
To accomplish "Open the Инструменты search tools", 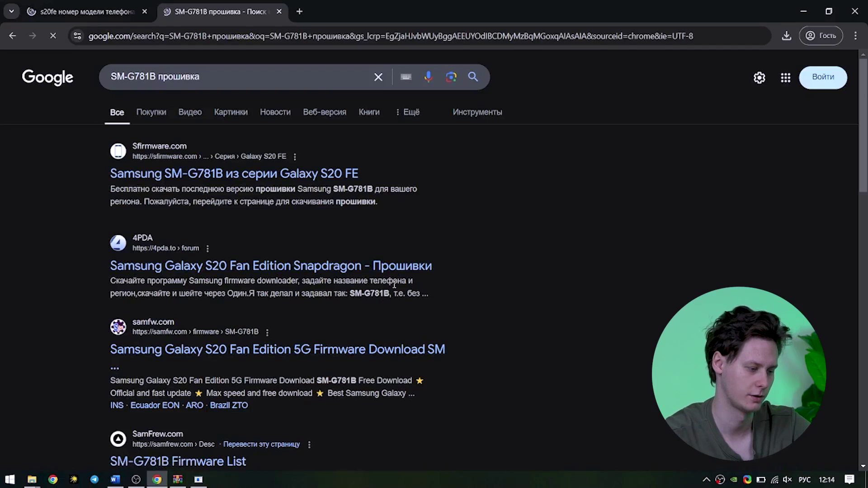I will (477, 112).
